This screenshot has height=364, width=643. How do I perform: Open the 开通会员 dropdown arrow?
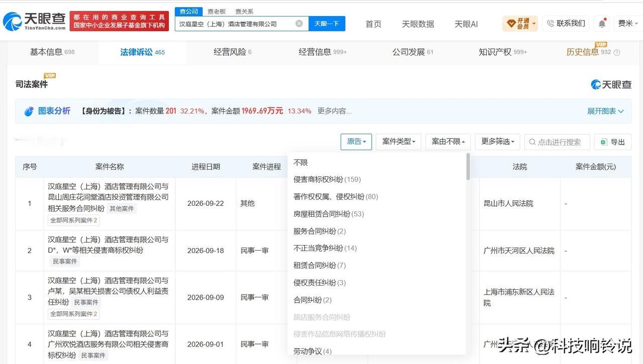[x=534, y=24]
